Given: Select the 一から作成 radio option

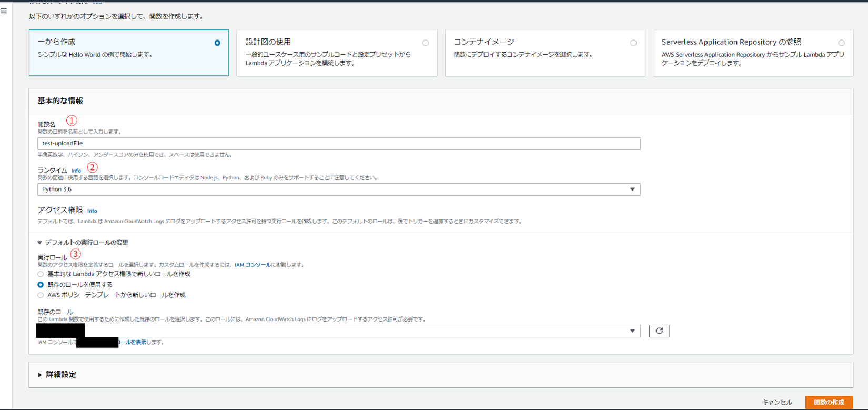Looking at the screenshot, I should (x=217, y=43).
